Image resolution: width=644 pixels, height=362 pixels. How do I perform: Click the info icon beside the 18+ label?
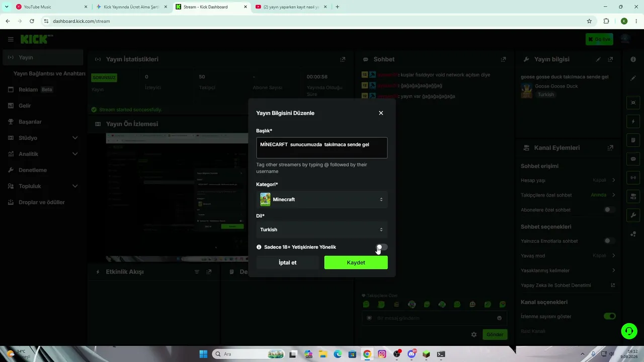259,247
